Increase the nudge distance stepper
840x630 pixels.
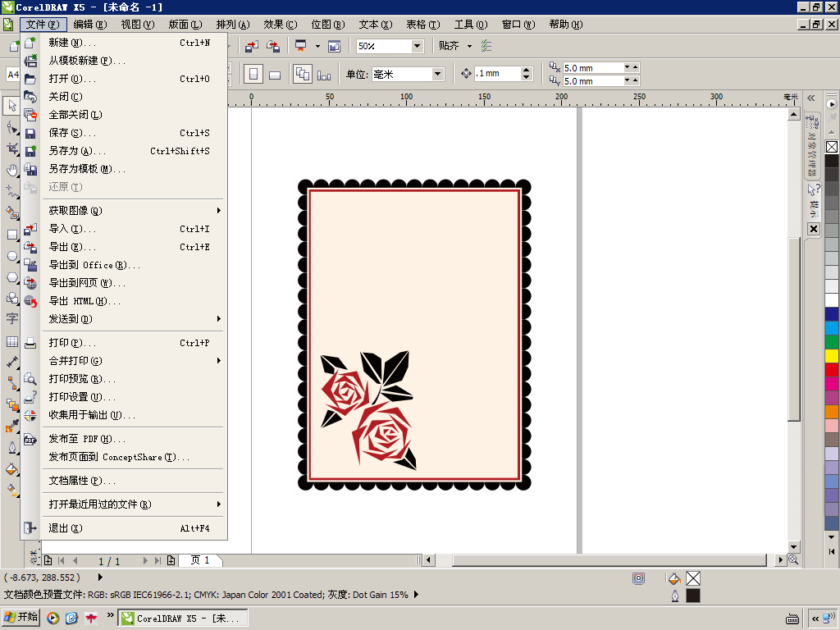[x=526, y=71]
